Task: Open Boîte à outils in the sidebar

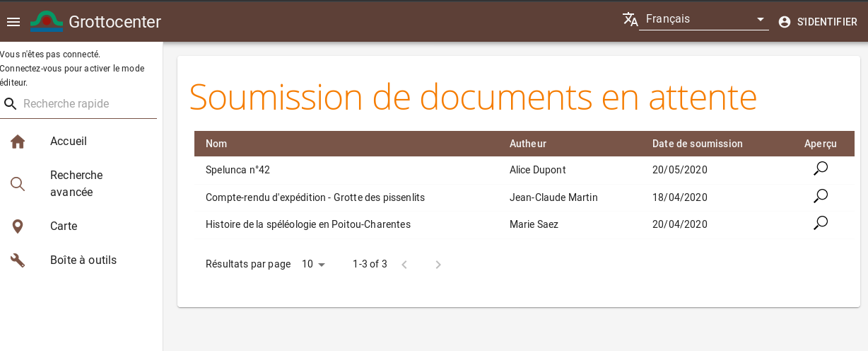Action: (x=81, y=260)
